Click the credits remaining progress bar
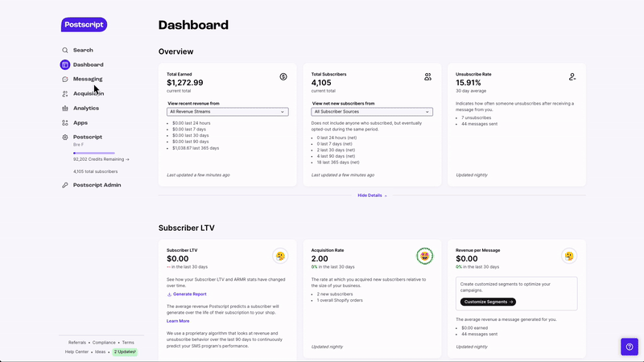Viewport: 644px width, 362px height. [94, 153]
